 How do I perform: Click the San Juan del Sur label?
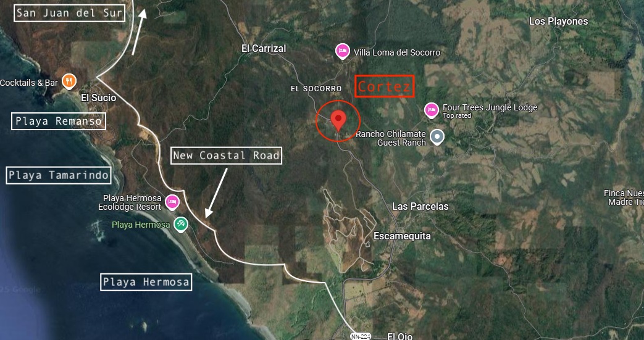(69, 13)
